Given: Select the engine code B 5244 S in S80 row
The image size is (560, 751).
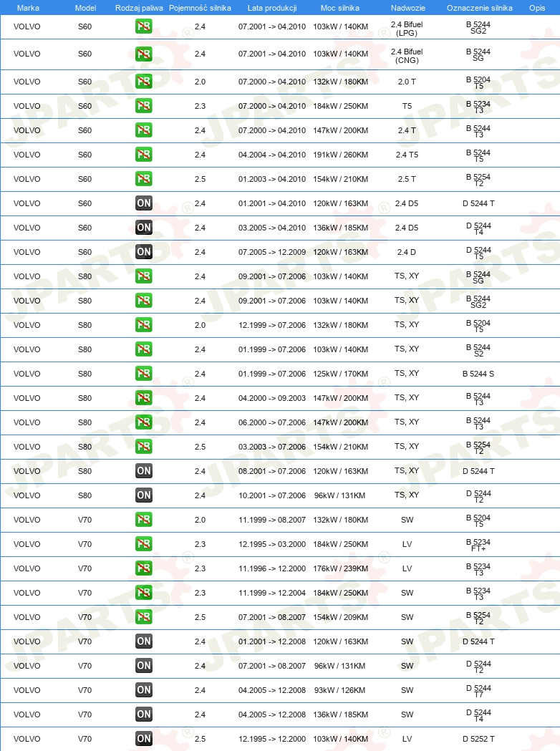Looking at the screenshot, I should pos(478,374).
